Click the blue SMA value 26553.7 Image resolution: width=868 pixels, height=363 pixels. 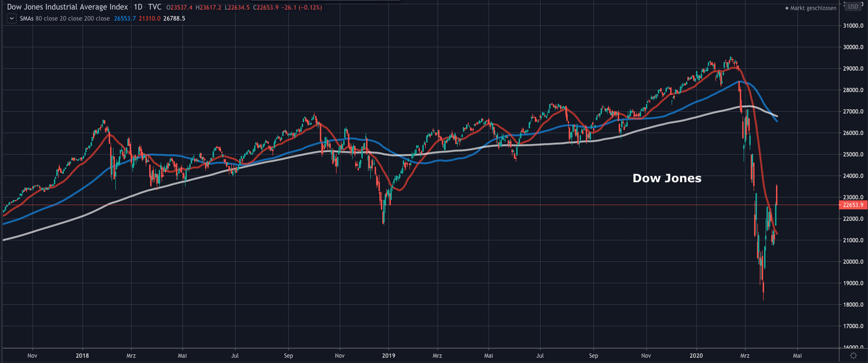coord(125,19)
